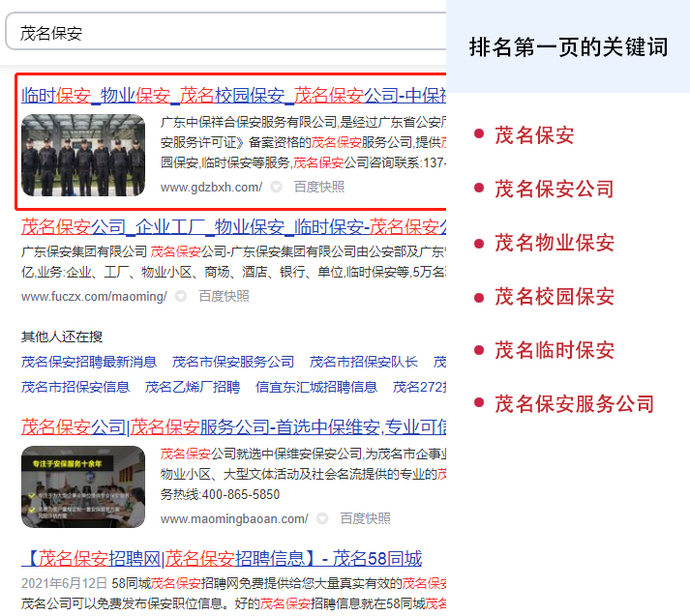The width and height of the screenshot is (690, 616).
Task: Expand the dropdown icon beside www.gdzbxh.com
Action: click(276, 188)
